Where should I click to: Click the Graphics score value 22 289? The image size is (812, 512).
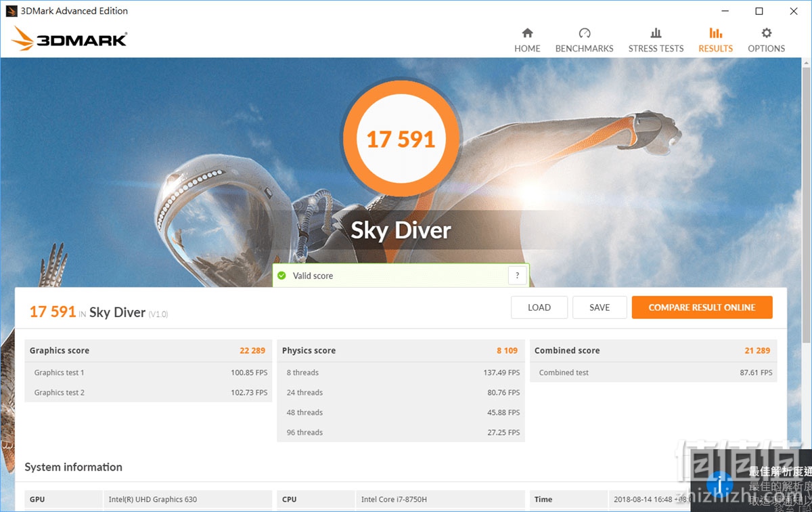252,351
